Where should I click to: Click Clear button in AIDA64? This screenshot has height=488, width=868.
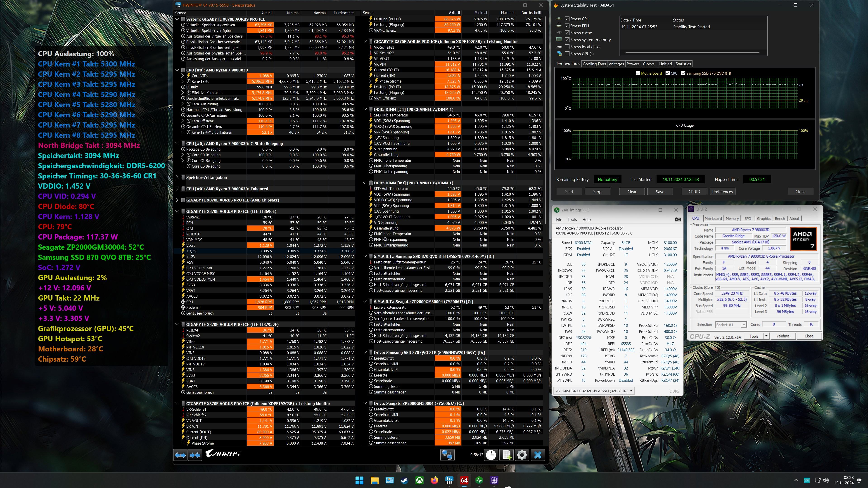632,192
